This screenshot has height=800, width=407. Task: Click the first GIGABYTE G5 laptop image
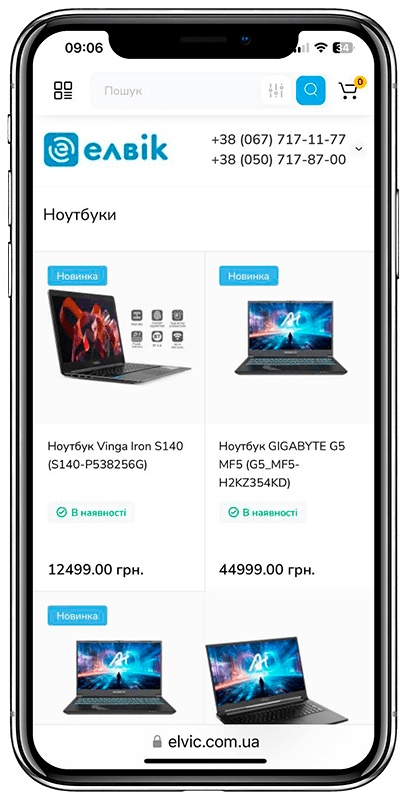(x=291, y=337)
